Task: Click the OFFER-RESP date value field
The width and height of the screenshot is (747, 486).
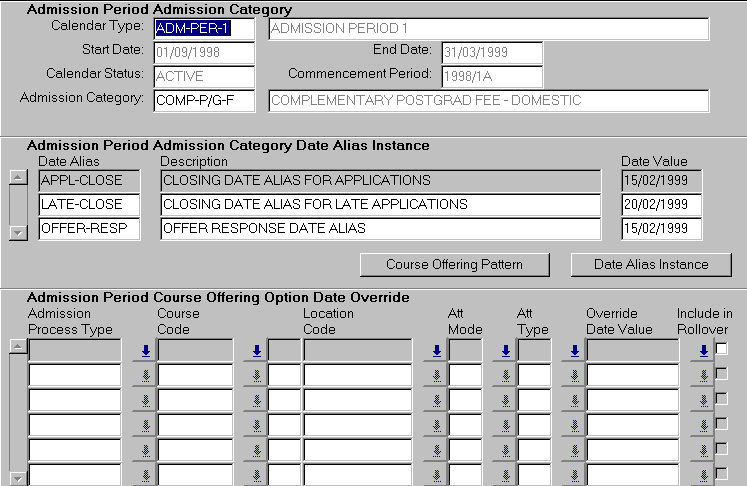Action: click(x=661, y=229)
